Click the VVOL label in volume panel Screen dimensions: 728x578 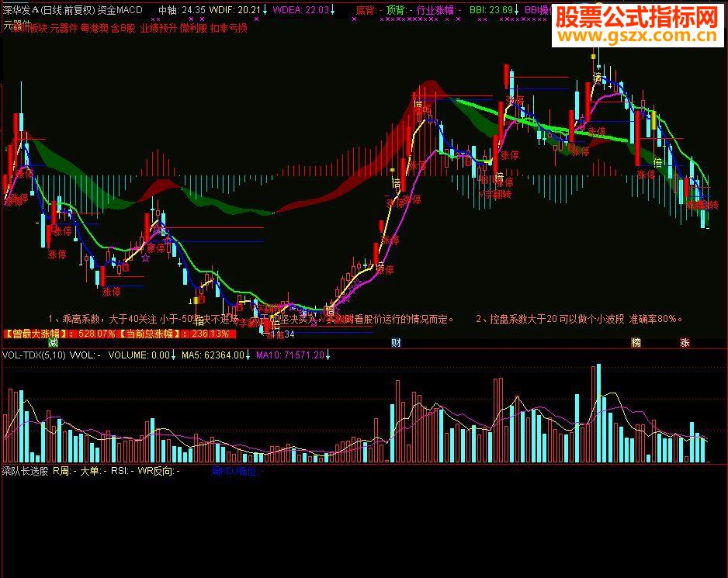pos(85,355)
